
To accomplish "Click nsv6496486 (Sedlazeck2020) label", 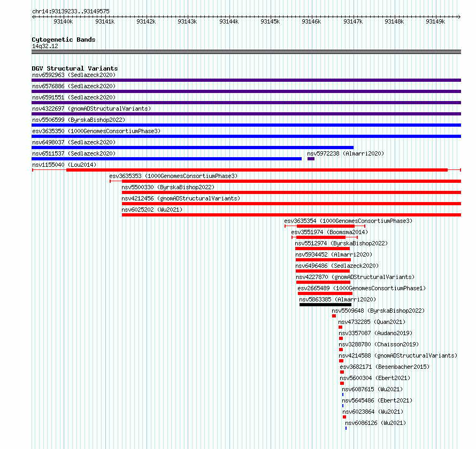I will pyautogui.click(x=337, y=266).
